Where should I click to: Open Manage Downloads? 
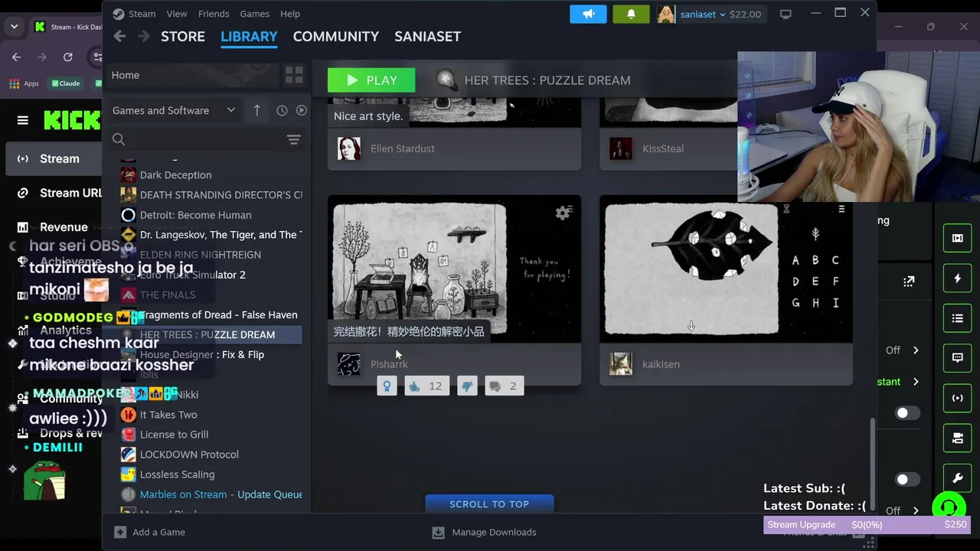click(x=484, y=532)
